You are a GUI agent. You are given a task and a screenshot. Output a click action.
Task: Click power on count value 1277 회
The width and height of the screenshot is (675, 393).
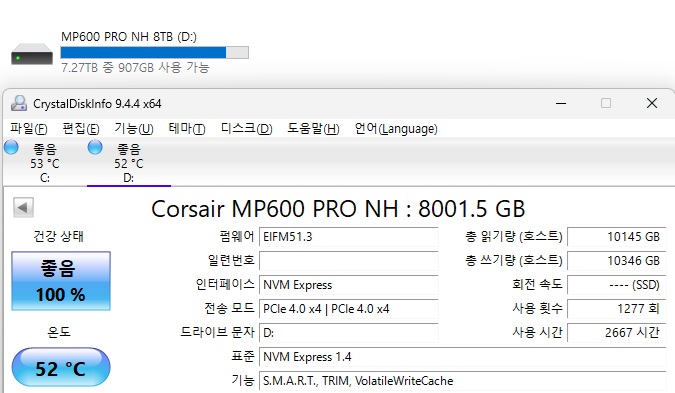pyautogui.click(x=617, y=309)
